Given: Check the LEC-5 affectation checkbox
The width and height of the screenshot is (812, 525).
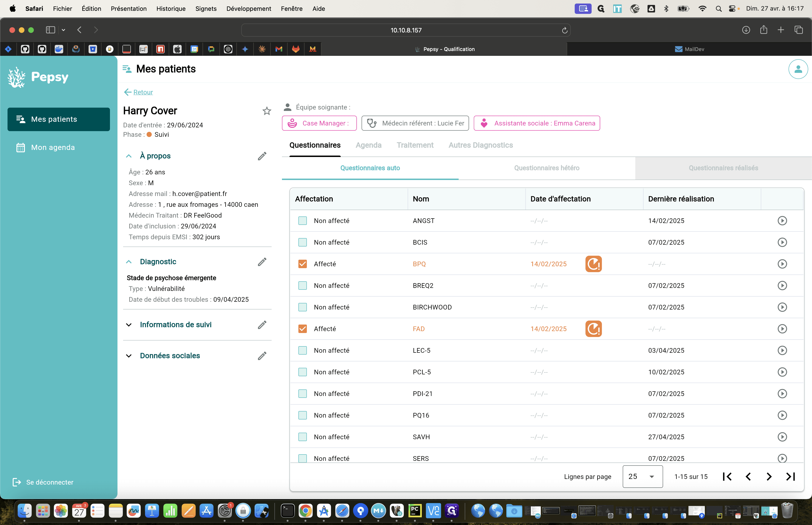Looking at the screenshot, I should pos(303,350).
